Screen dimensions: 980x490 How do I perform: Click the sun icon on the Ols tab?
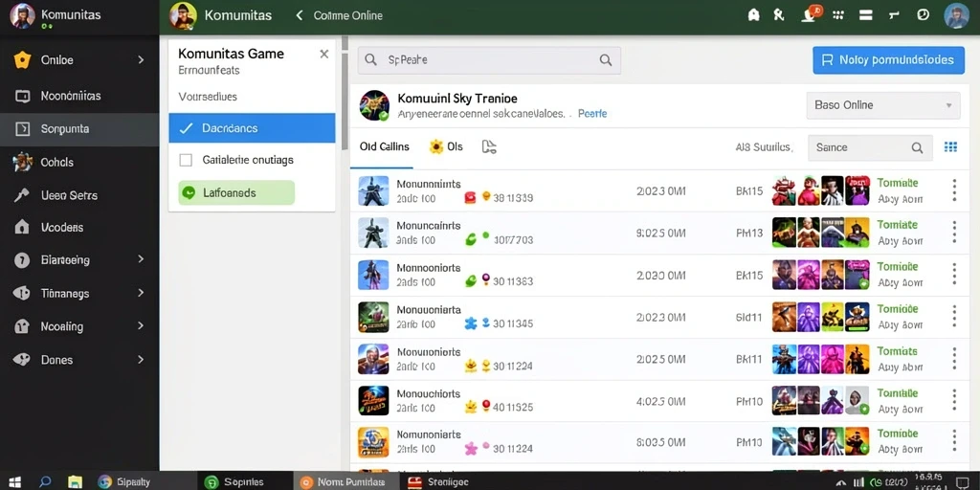[x=436, y=146]
